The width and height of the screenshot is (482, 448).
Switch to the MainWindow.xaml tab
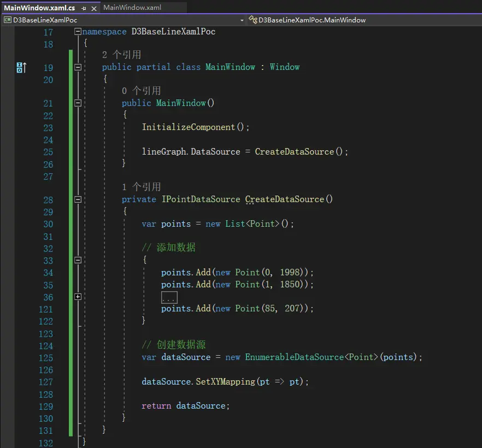tap(132, 8)
